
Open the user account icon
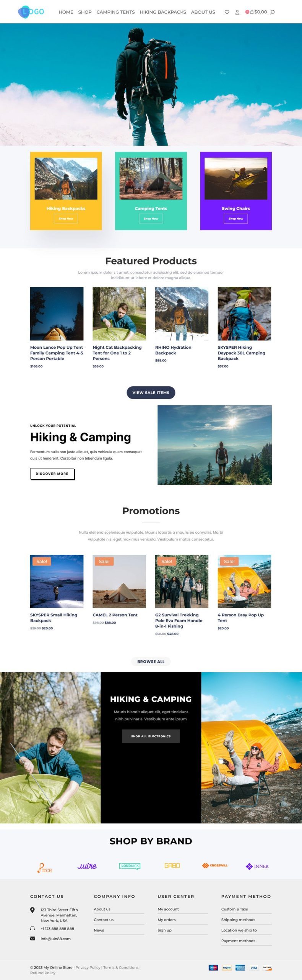point(237,12)
